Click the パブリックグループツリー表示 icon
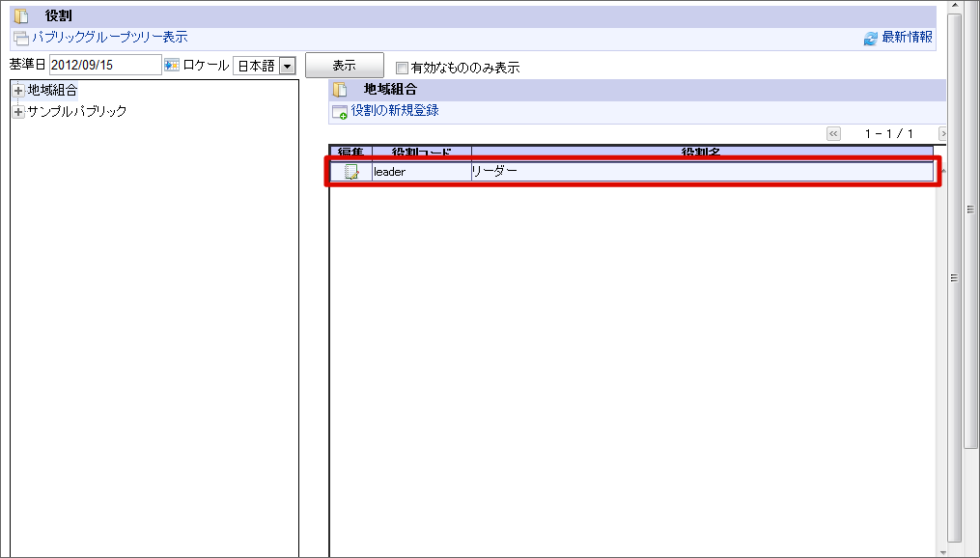 [x=21, y=39]
